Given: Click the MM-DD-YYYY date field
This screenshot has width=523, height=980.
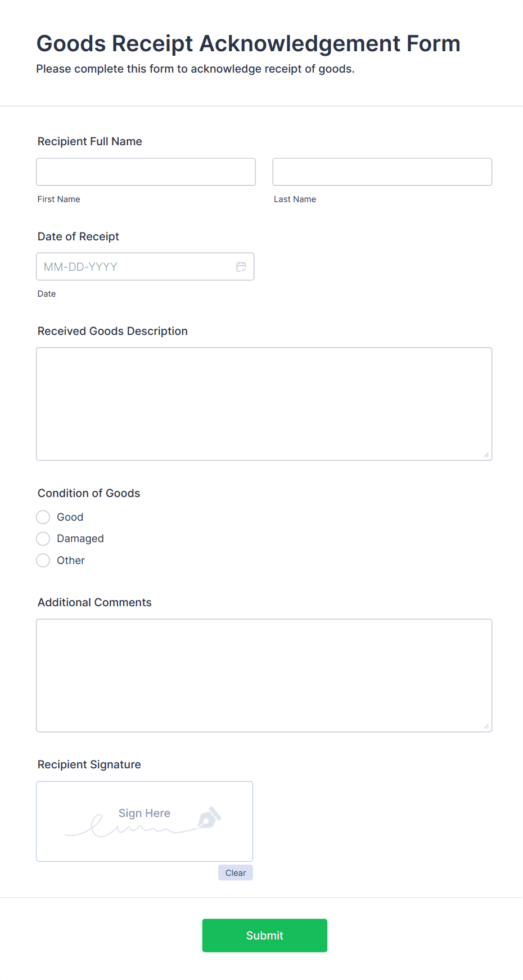Looking at the screenshot, I should [x=135, y=267].
